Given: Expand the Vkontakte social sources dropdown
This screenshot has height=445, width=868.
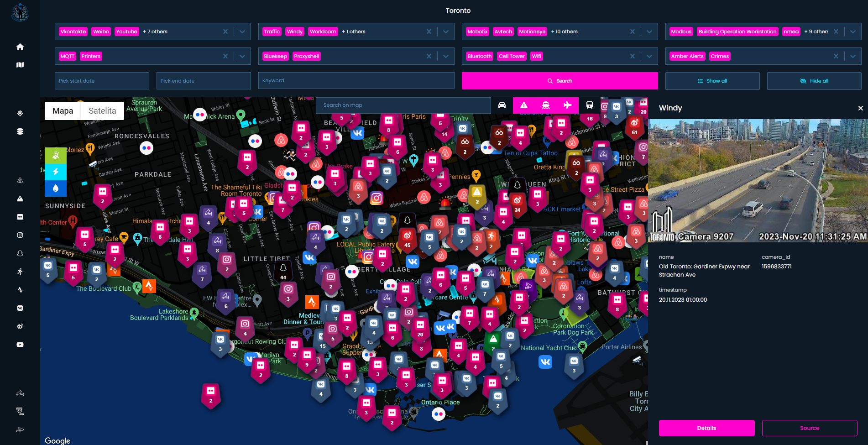Looking at the screenshot, I should (242, 31).
